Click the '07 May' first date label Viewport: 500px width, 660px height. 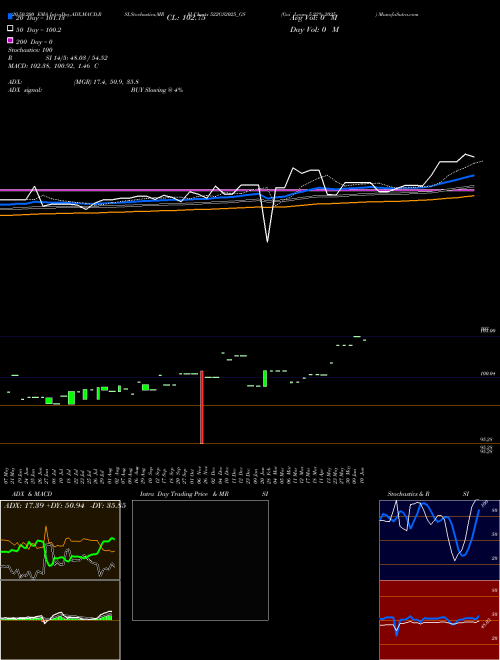[x=6, y=474]
